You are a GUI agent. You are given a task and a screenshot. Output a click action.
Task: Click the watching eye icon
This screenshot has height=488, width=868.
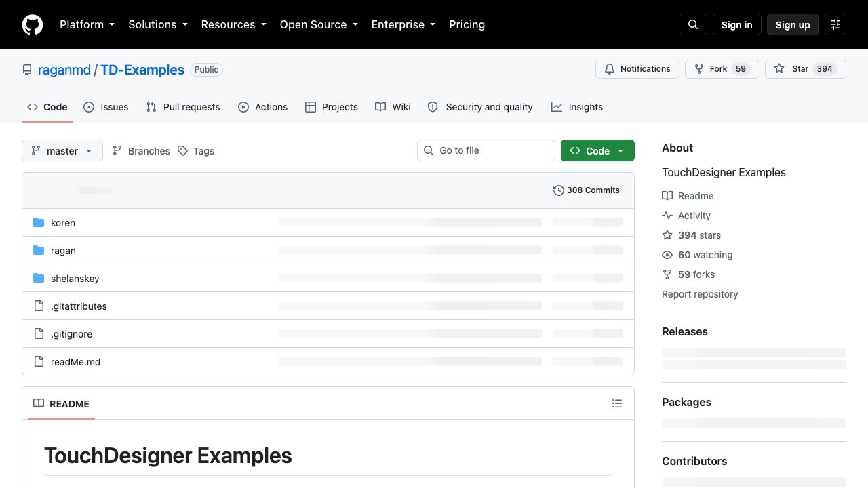667,255
